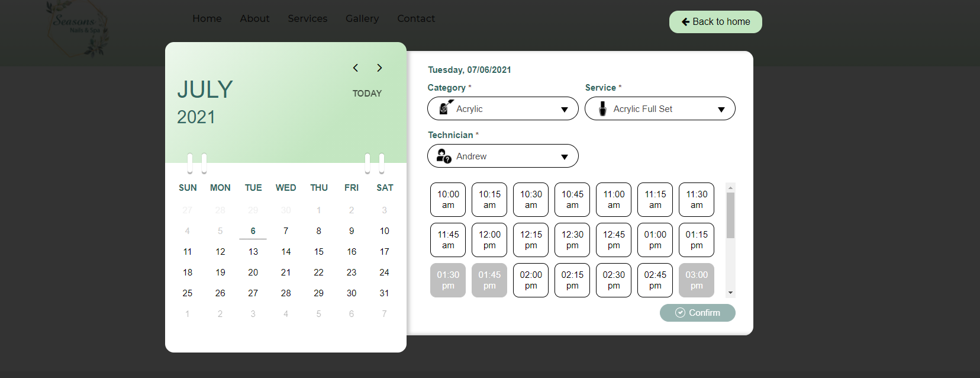Open the Category dropdown showing Acrylic
Viewport: 980px width, 378px height.
502,109
